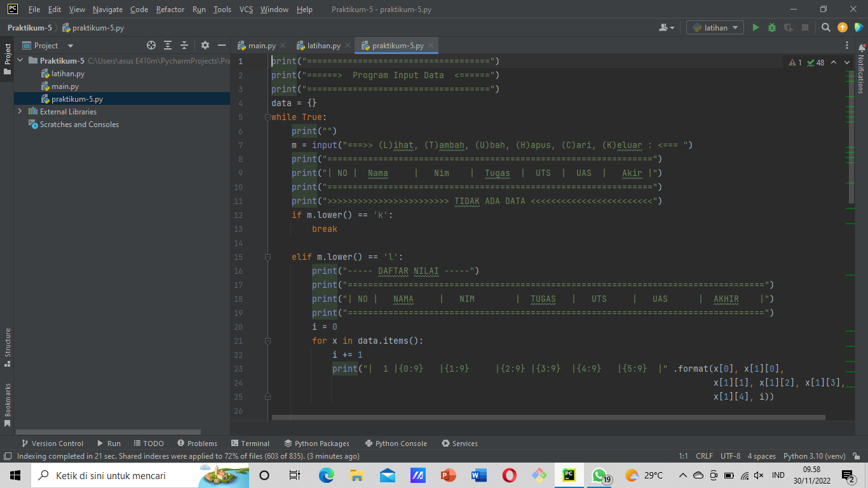The image size is (868, 488).
Task: Click the orange IDE update icon
Action: click(843, 27)
